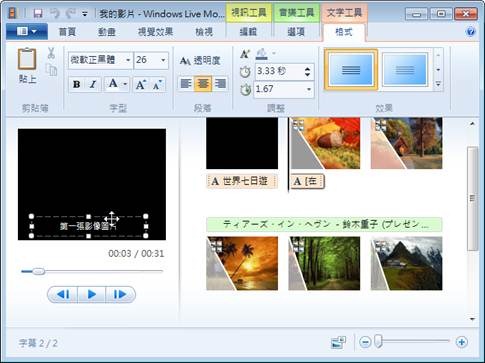Align caption text right
Image resolution: width=485 pixels, height=363 pixels.
[220, 83]
